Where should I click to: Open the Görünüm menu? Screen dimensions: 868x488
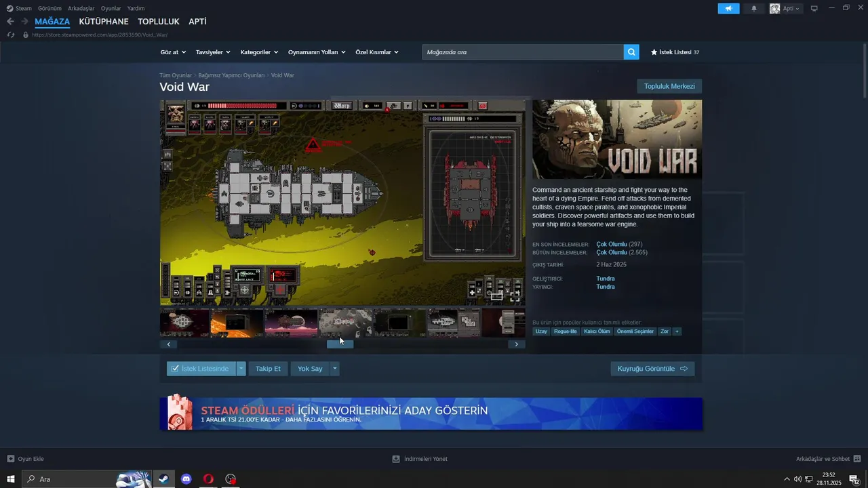tap(50, 9)
